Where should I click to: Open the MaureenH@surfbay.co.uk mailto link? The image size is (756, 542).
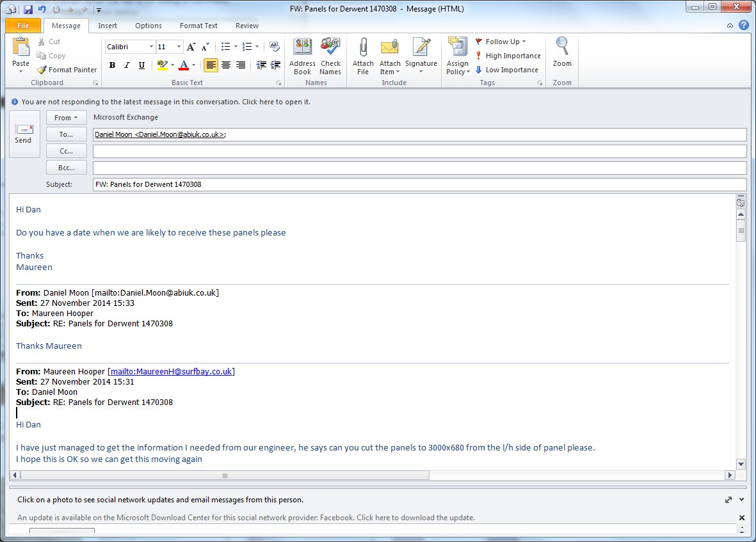171,371
